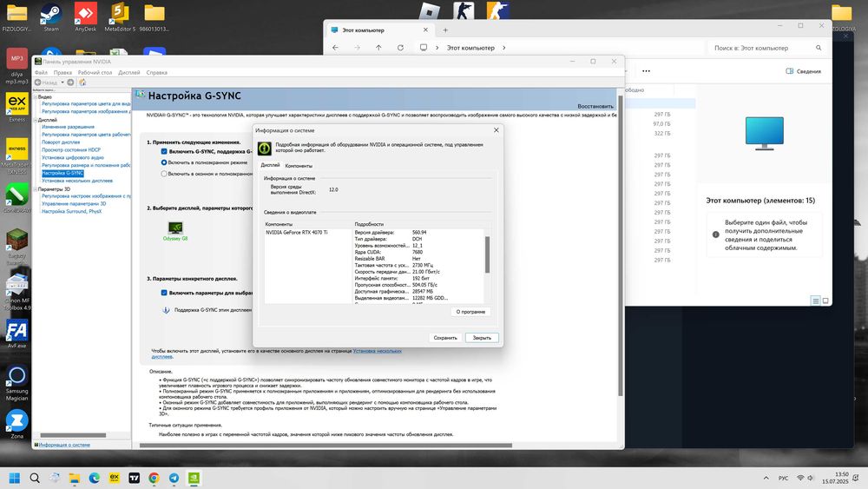Click the 'О программе' button

tap(470, 312)
